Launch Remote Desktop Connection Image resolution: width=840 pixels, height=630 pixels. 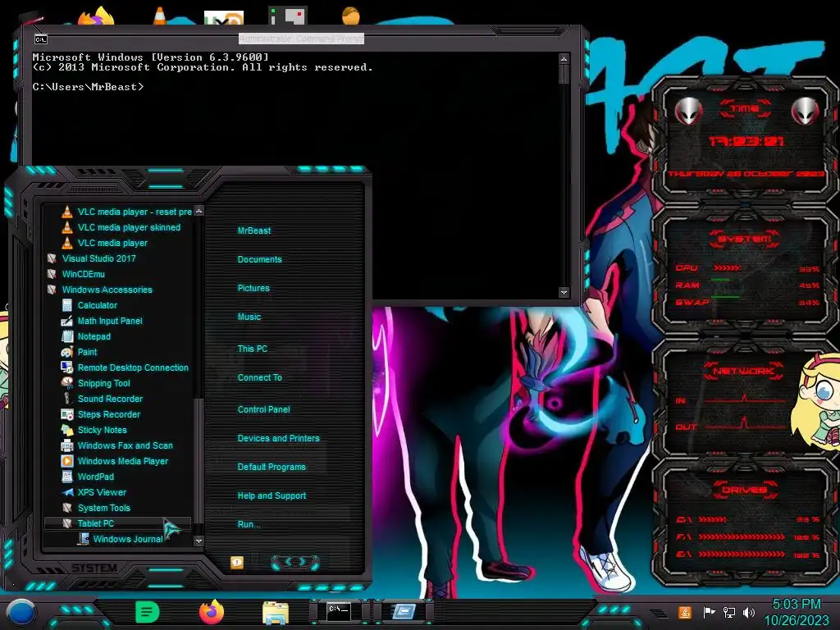pyautogui.click(x=125, y=367)
